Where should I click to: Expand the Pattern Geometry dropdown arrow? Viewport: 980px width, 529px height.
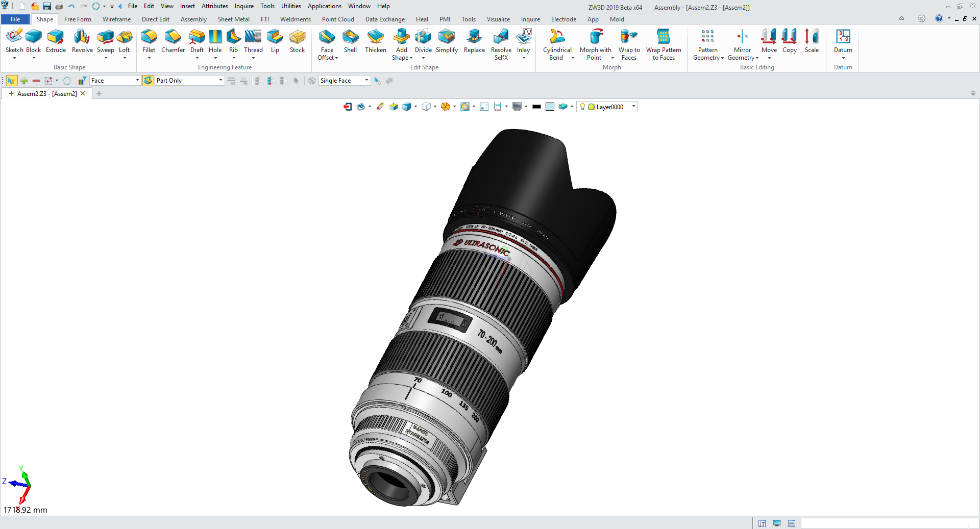click(722, 58)
